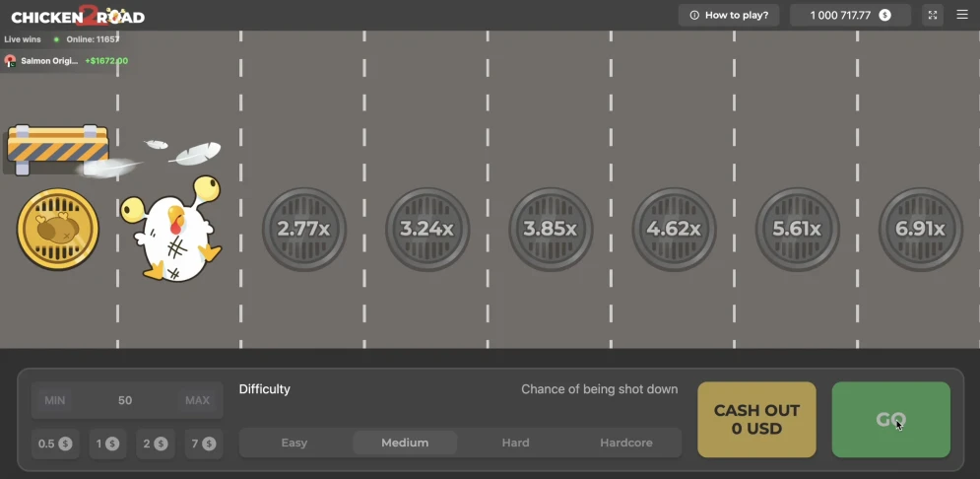Screen dimensions: 980x479
Task: Click the 4.62x manhole multiplier
Action: point(674,230)
